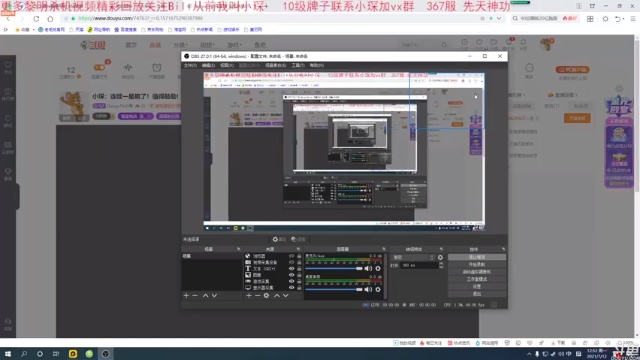
Task: Toggle lock on 文本 (GDI+) source
Action: pos(299,269)
